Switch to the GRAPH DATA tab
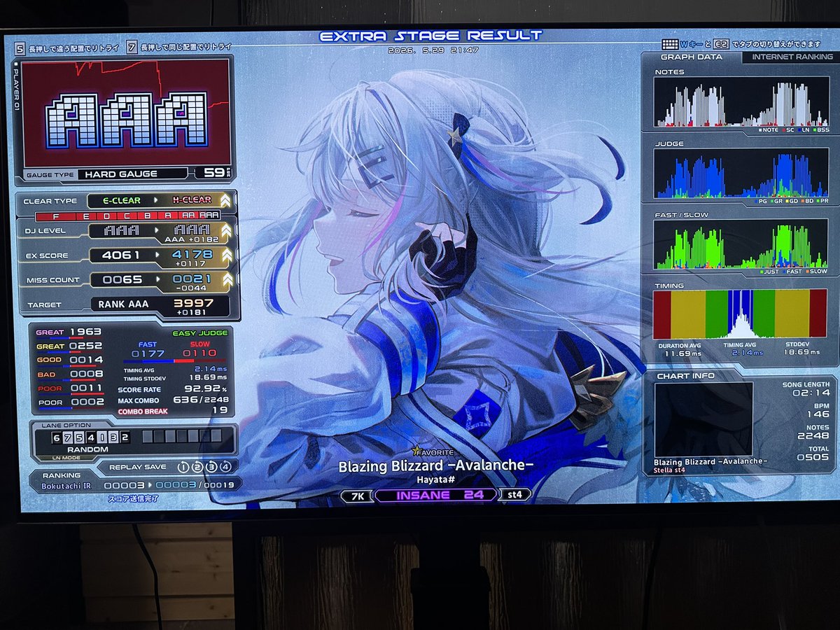This screenshot has width=840, height=630. (x=691, y=57)
